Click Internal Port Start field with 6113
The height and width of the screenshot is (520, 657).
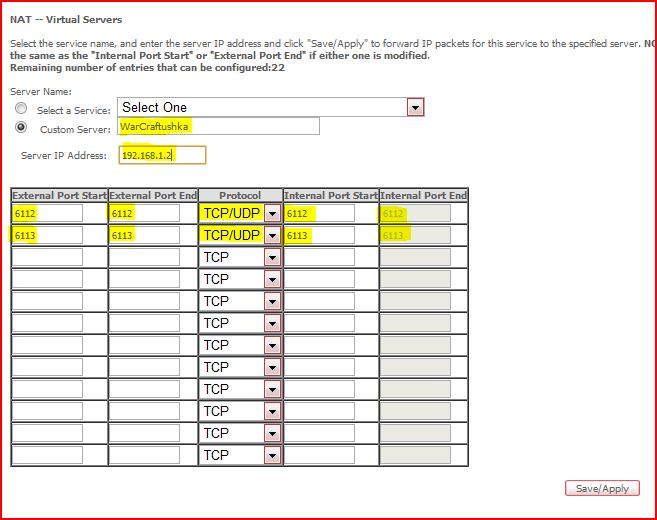[x=319, y=235]
